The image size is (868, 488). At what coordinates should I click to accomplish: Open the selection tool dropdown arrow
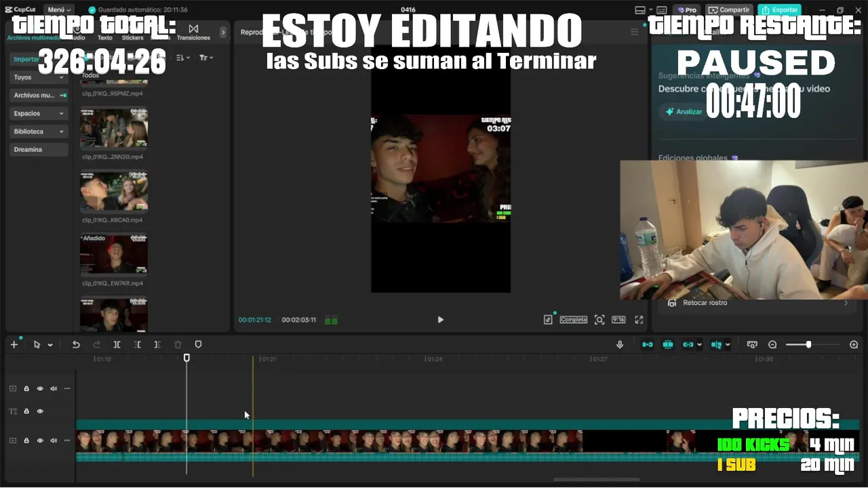click(50, 345)
